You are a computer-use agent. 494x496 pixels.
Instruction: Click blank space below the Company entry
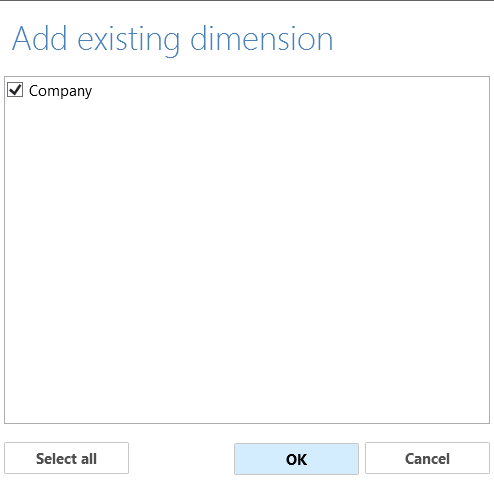[x=247, y=260]
